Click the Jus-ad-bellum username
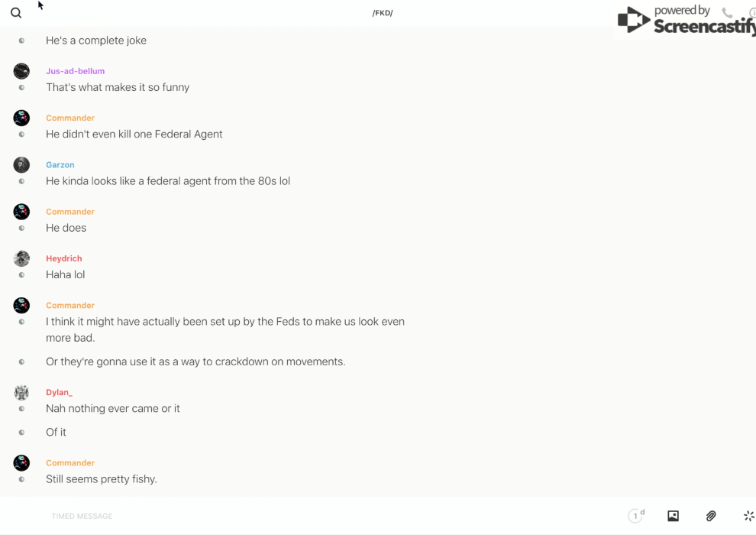This screenshot has height=535, width=756. (75, 71)
